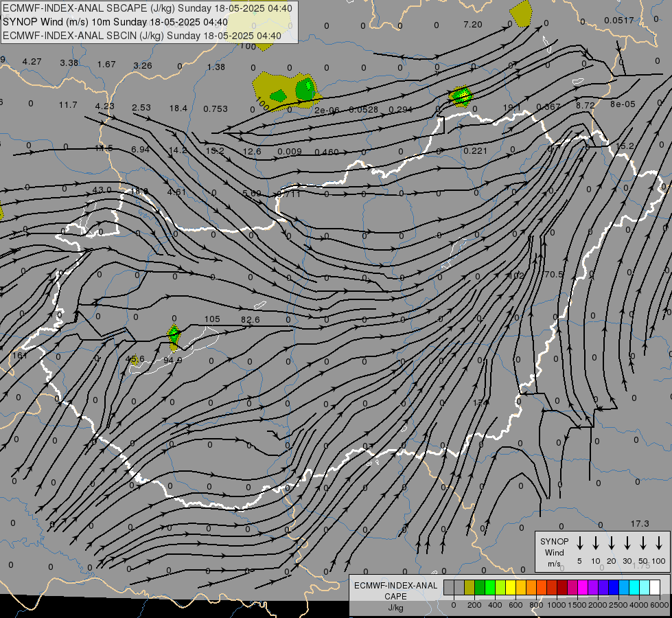The image size is (672, 618).
Task: Click the green CAPE patch beside value 105
Action: pos(174,334)
